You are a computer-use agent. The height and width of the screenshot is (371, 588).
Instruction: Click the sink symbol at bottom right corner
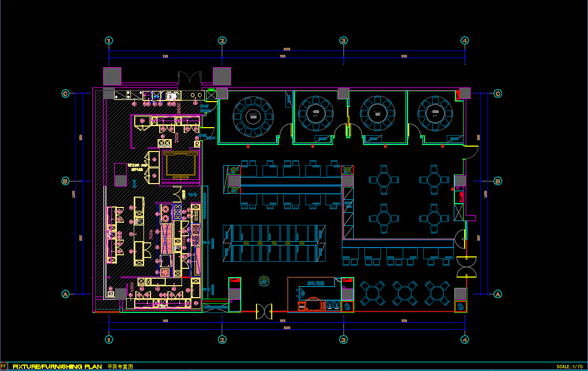pyautogui.click(x=460, y=307)
